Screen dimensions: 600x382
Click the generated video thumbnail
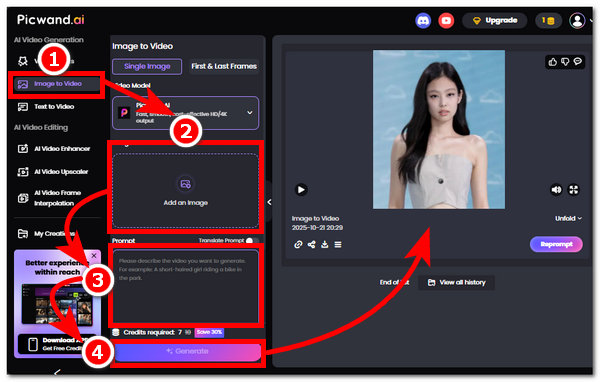click(x=439, y=129)
